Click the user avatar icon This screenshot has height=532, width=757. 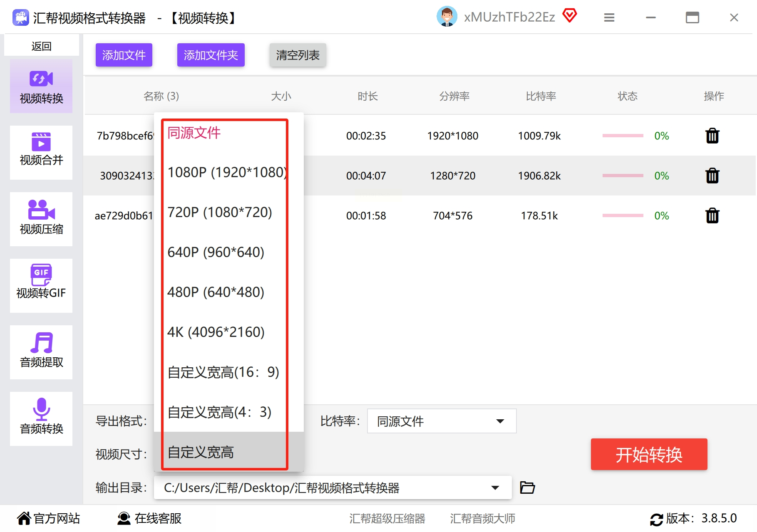tap(447, 17)
